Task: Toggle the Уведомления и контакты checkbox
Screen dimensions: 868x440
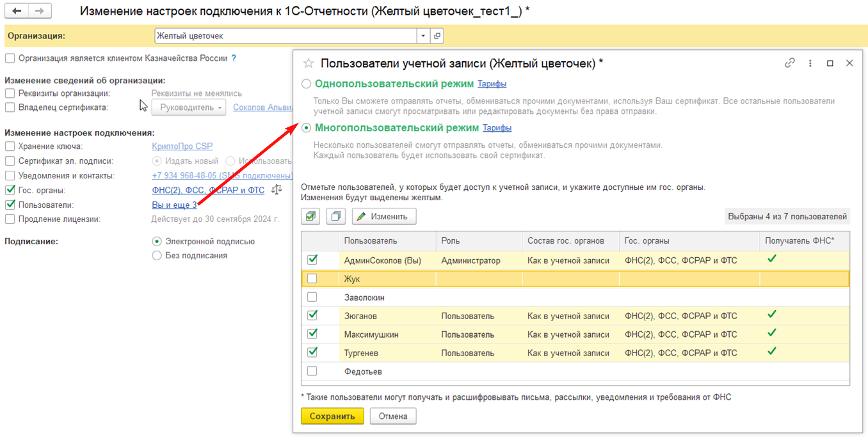Action: point(10,175)
